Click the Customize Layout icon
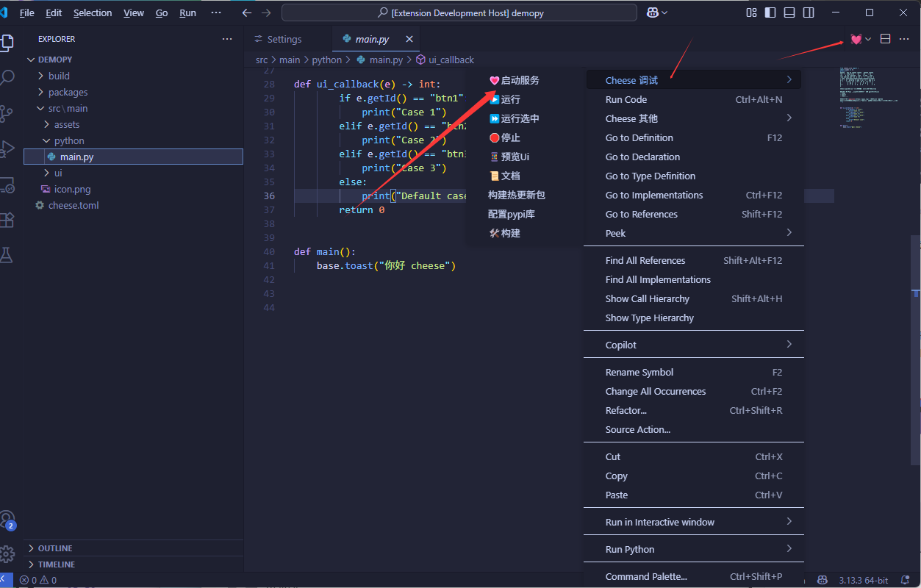This screenshot has height=588, width=921. point(751,12)
